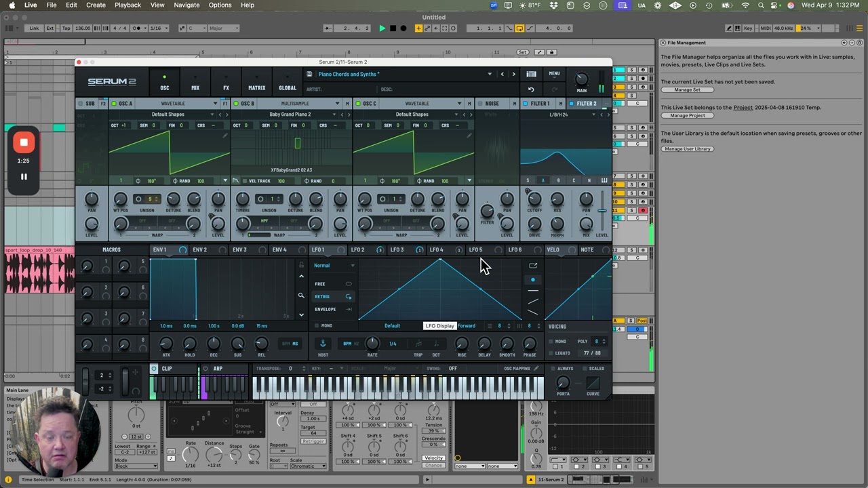Enable the voicing LEGATO checkbox
The width and height of the screenshot is (868, 488).
(551, 353)
